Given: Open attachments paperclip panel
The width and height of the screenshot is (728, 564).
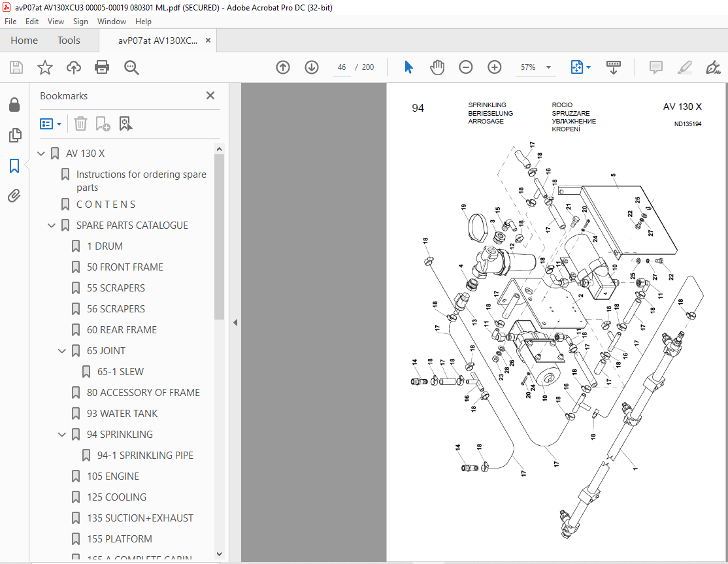Looking at the screenshot, I should point(14,196).
